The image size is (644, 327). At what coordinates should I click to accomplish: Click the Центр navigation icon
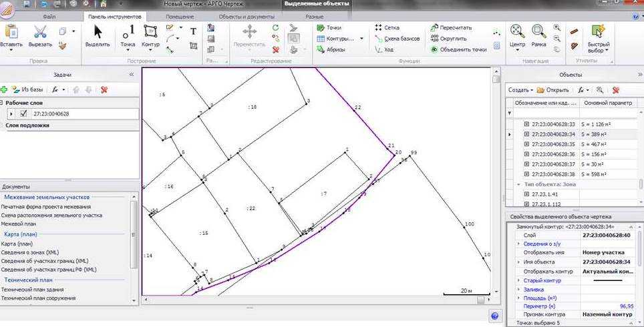(x=517, y=37)
